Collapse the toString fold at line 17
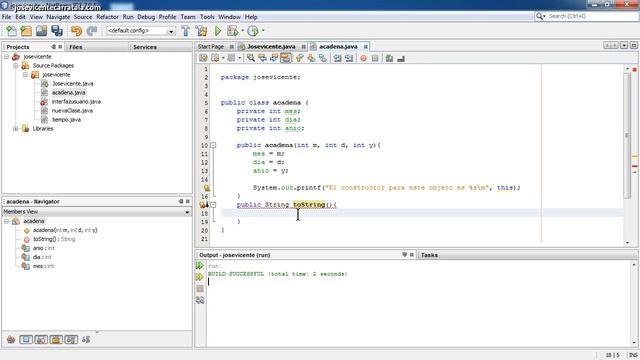 pos(213,205)
